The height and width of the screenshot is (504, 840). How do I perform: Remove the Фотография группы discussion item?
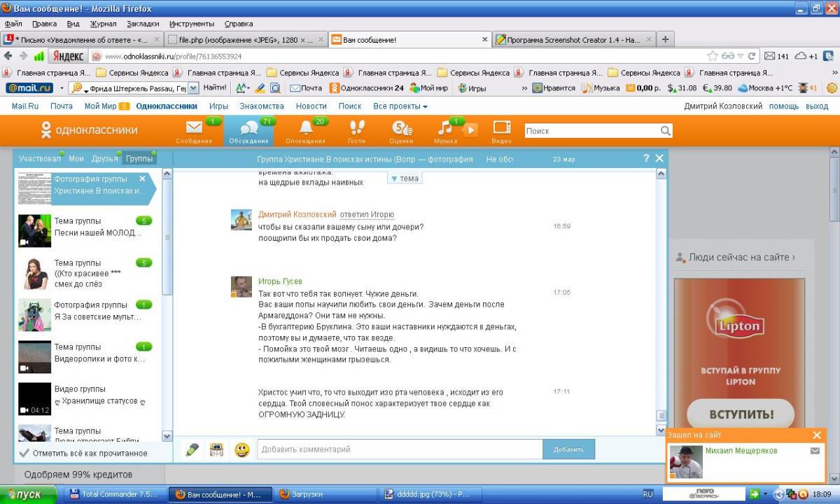click(142, 178)
